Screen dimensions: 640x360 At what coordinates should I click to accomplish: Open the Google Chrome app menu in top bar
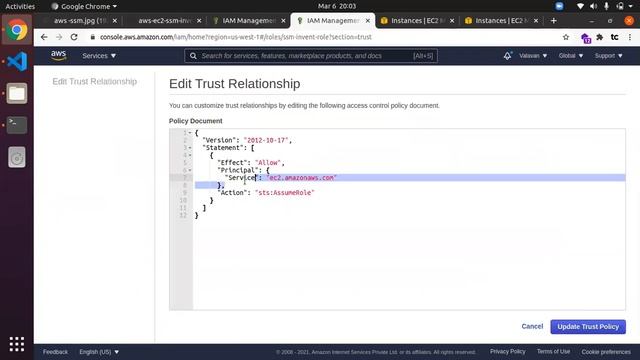[84, 6]
